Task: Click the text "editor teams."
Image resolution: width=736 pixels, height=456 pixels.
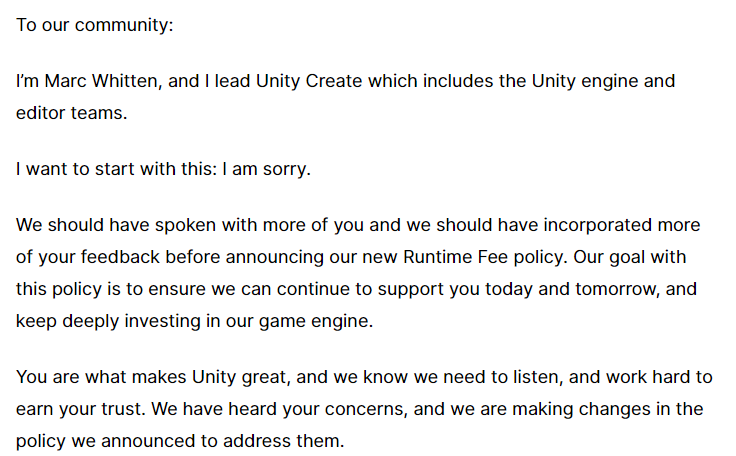Action: [x=72, y=113]
